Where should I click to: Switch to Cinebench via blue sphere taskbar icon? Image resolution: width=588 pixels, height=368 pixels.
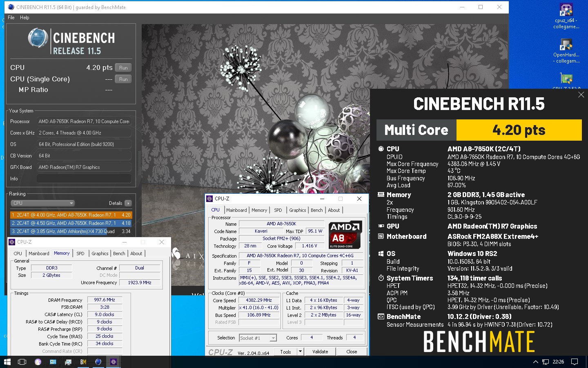click(98, 362)
